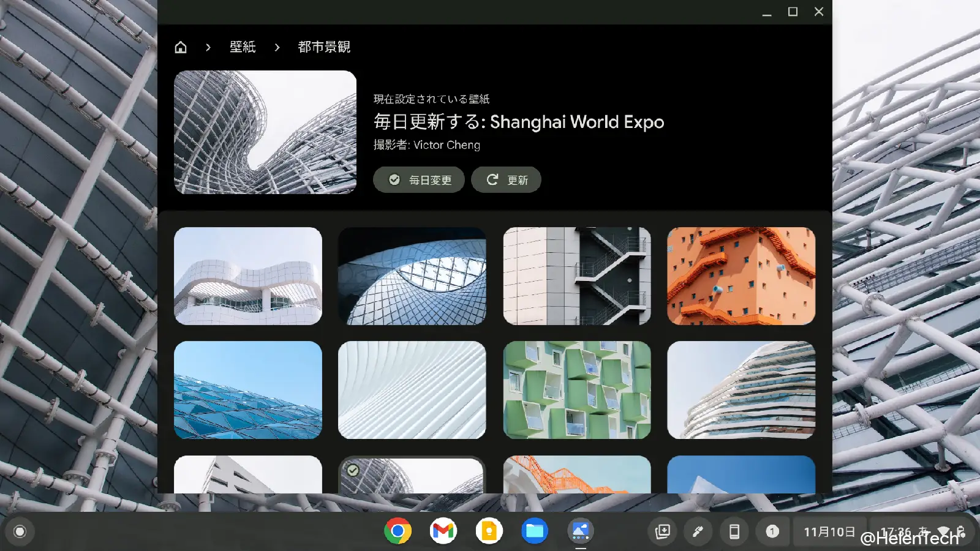Choose the white wavy building wallpaper
The image size is (980, 551).
pos(248,276)
